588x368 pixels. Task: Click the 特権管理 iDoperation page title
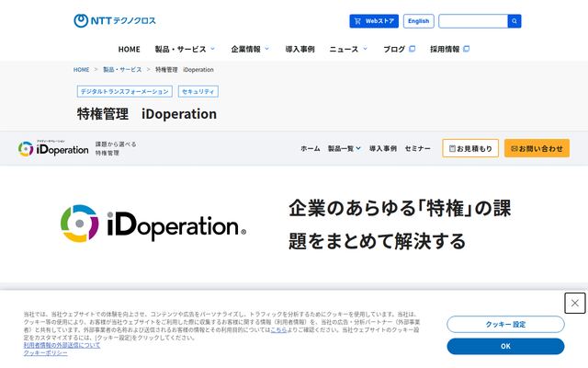point(147,114)
